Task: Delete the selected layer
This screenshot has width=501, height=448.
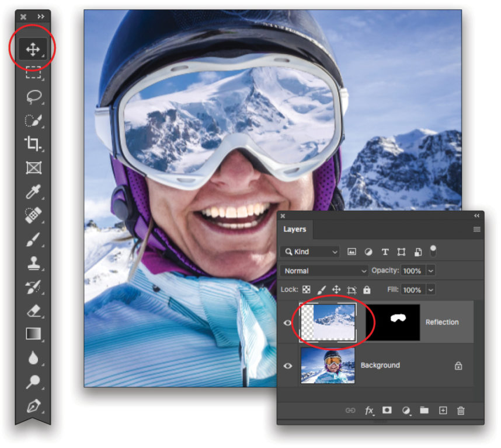Action: tap(461, 410)
